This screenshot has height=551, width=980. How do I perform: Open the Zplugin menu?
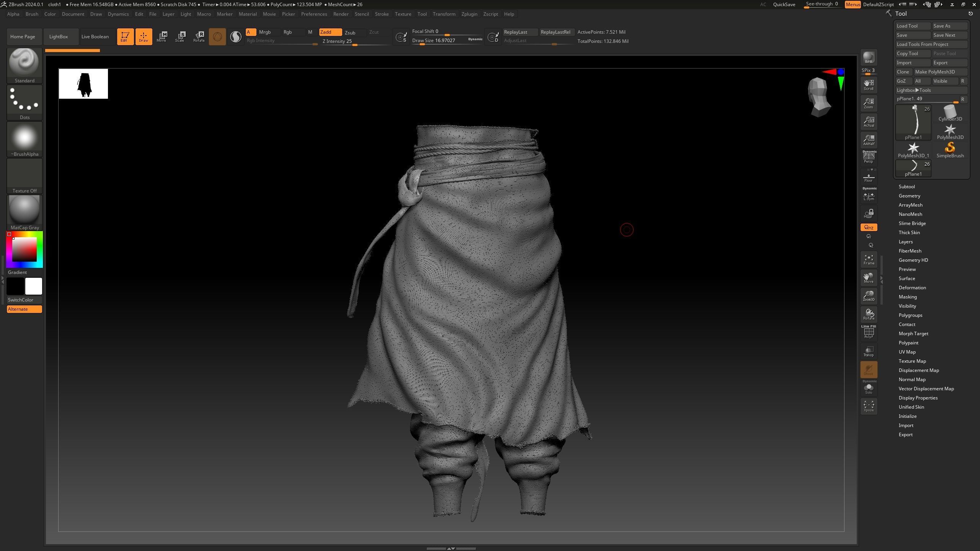(x=469, y=14)
